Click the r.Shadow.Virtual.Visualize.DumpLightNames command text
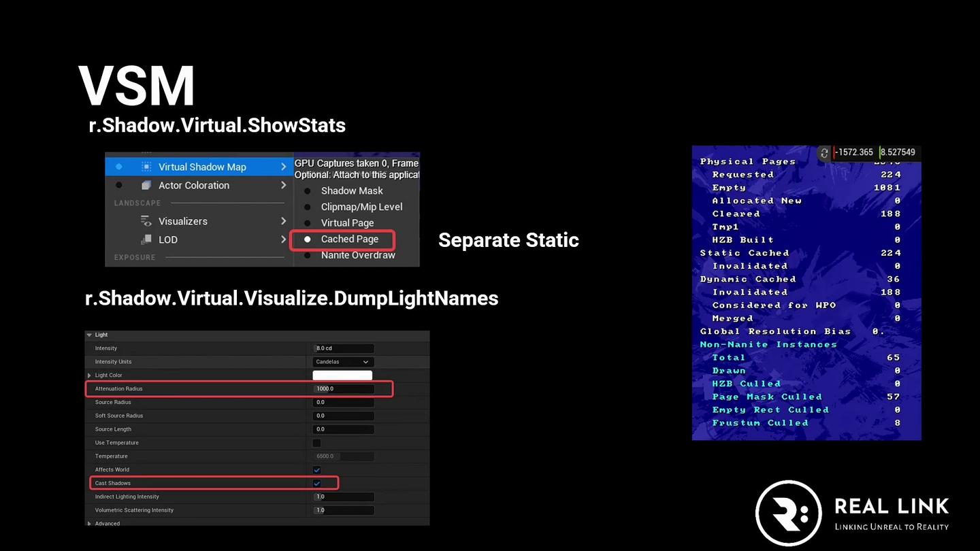The width and height of the screenshot is (980, 551). coord(291,299)
